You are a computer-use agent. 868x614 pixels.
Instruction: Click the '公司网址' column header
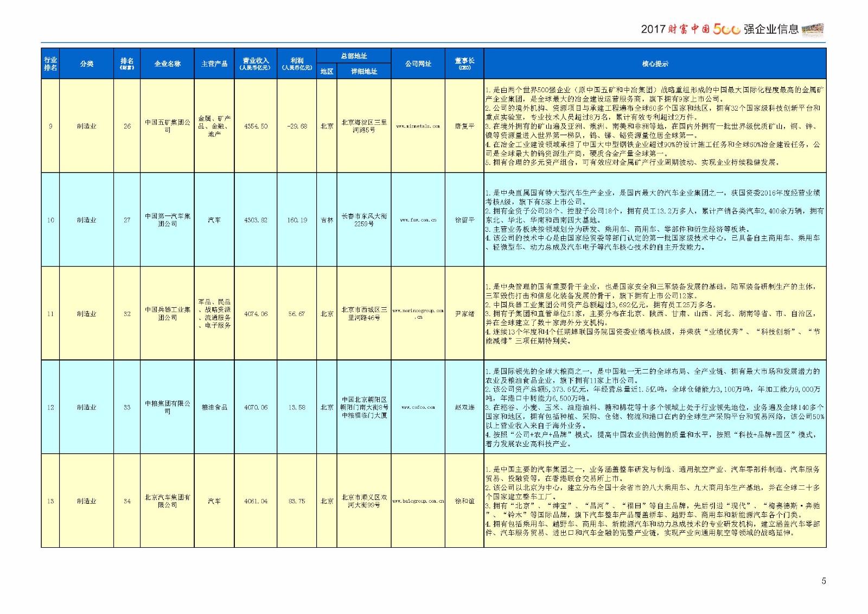(x=418, y=64)
